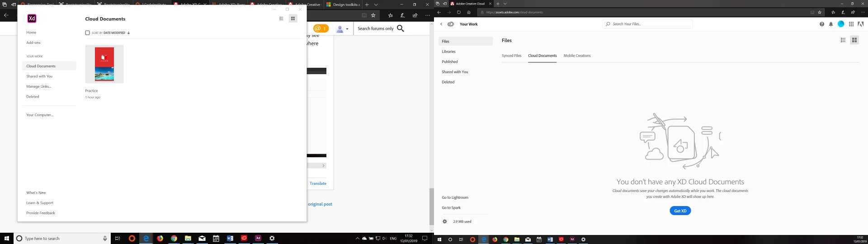This screenshot has width=868, height=244.
Task: Select Files in Creative Cloud sidebar
Action: [x=466, y=41]
